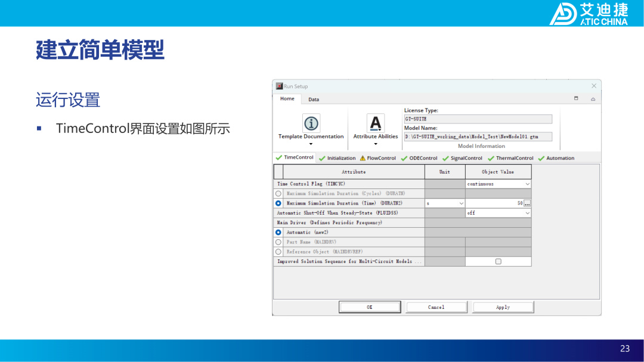Screen dimensions: 644x362
Task: Open the TimeControl tab
Action: [x=295, y=158]
